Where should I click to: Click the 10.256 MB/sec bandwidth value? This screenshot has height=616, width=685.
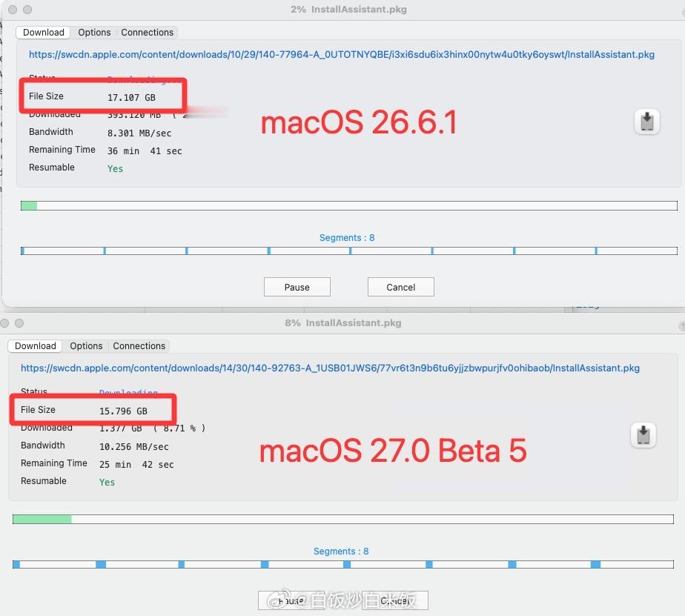tap(133, 447)
